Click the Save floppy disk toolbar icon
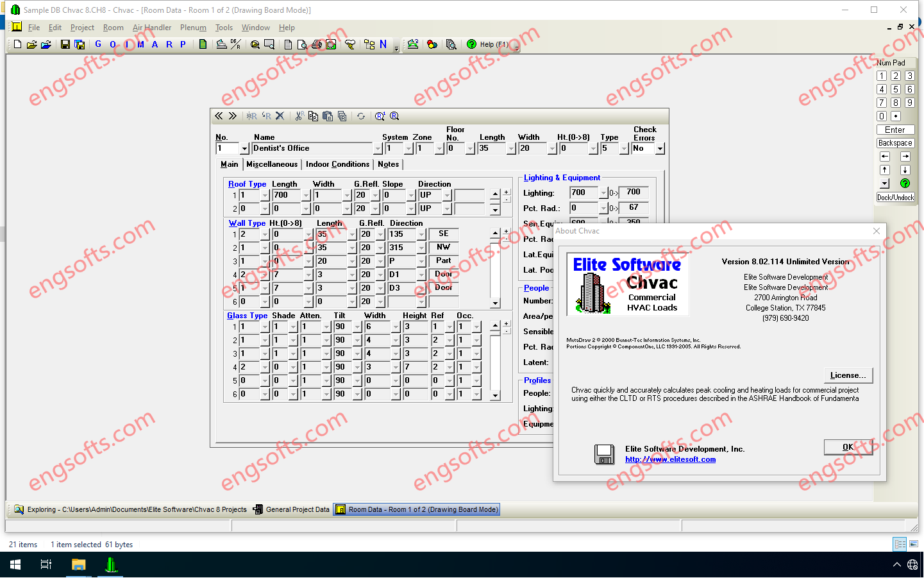The width and height of the screenshot is (924, 578). coord(65,44)
